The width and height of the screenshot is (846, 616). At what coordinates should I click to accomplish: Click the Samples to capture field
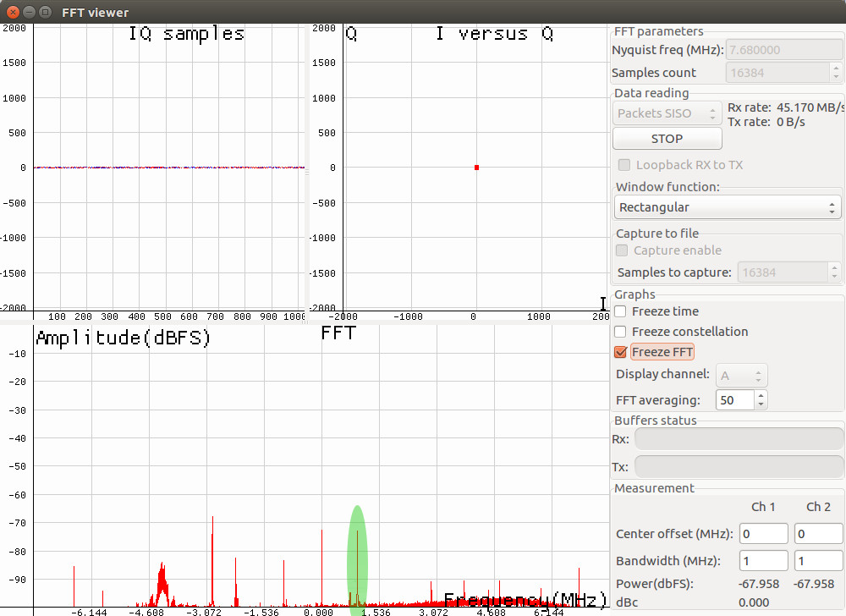pyautogui.click(x=783, y=272)
